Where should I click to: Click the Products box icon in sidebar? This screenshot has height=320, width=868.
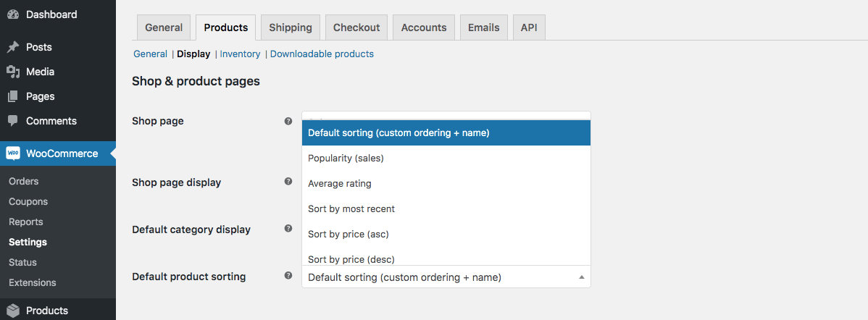point(13,311)
